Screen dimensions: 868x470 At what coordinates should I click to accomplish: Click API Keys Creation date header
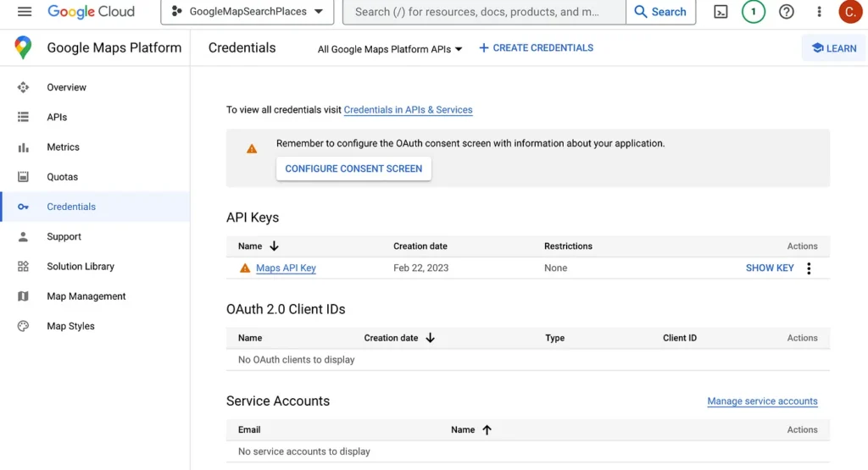pos(420,246)
